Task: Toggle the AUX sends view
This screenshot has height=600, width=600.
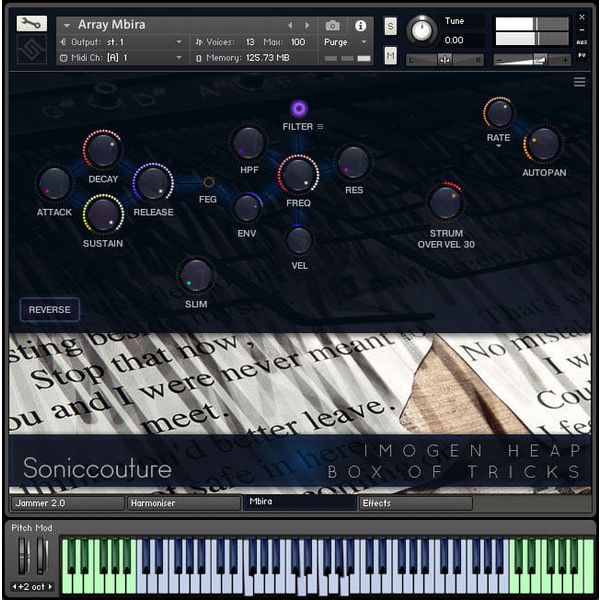Action: pos(582,42)
